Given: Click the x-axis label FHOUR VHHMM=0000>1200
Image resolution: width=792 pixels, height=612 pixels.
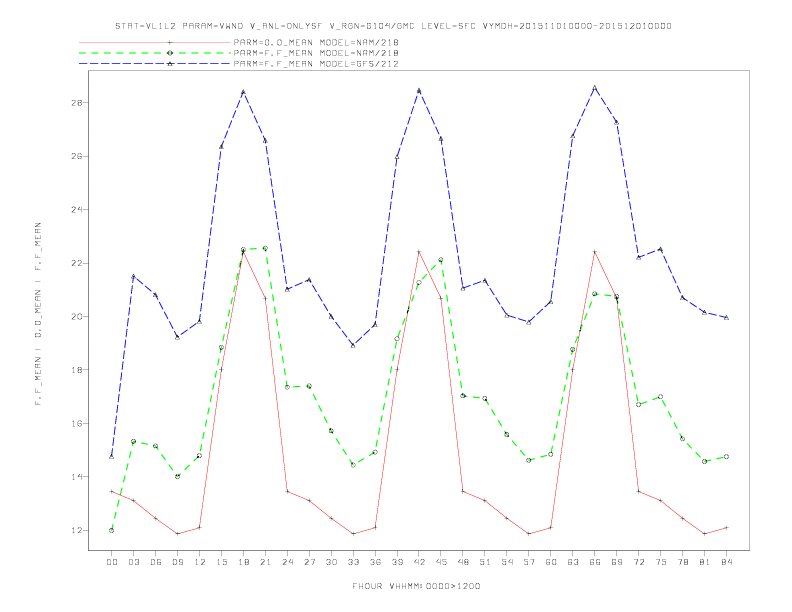Looking at the screenshot, I should pyautogui.click(x=416, y=586).
